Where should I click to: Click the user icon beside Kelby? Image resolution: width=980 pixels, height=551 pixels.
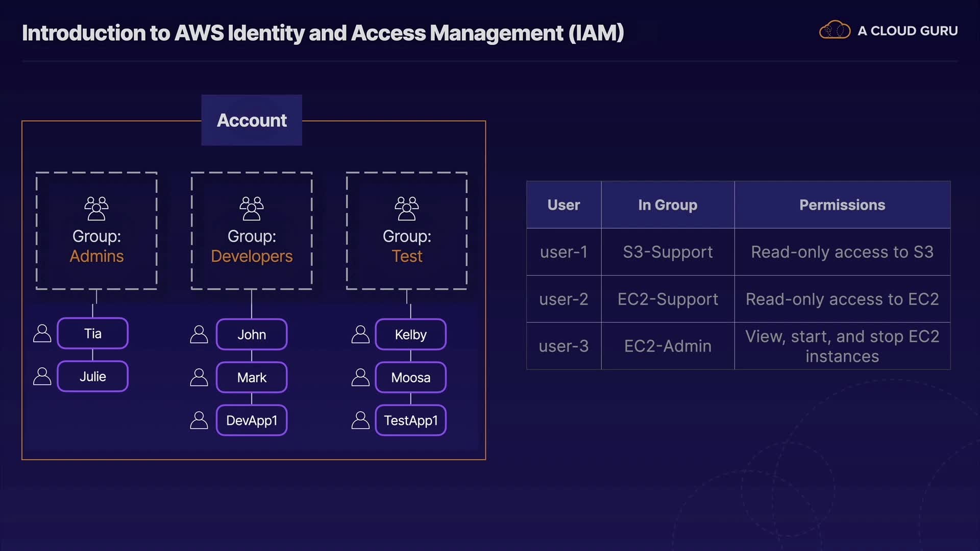[360, 335]
